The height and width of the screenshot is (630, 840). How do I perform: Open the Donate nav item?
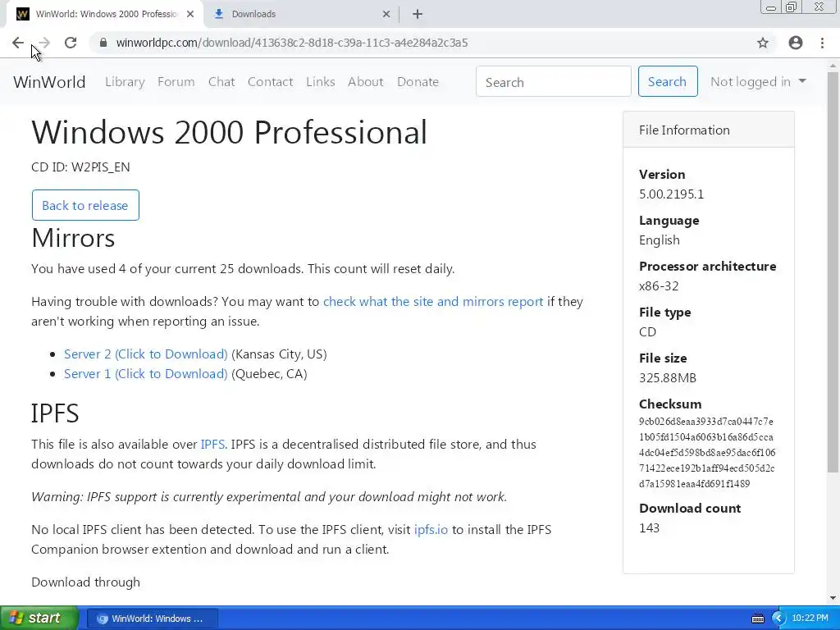(x=418, y=82)
